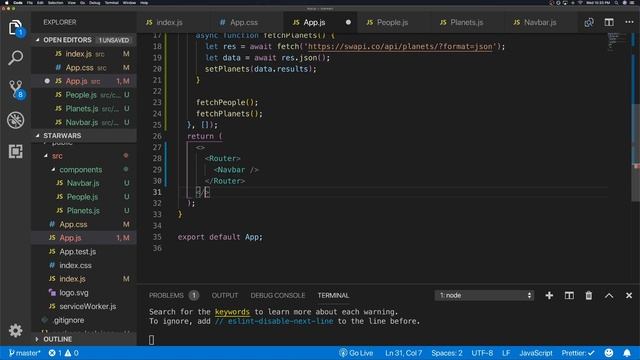Expand the Outline section

84,340
